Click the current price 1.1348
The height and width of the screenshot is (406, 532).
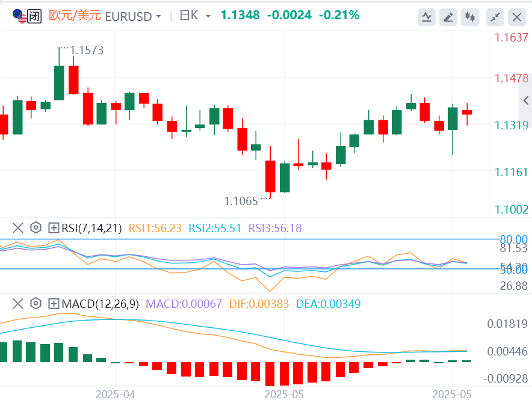(240, 15)
